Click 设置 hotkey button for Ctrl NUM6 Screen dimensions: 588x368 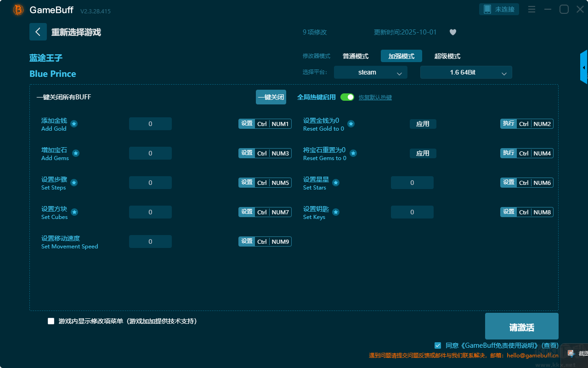tap(509, 183)
